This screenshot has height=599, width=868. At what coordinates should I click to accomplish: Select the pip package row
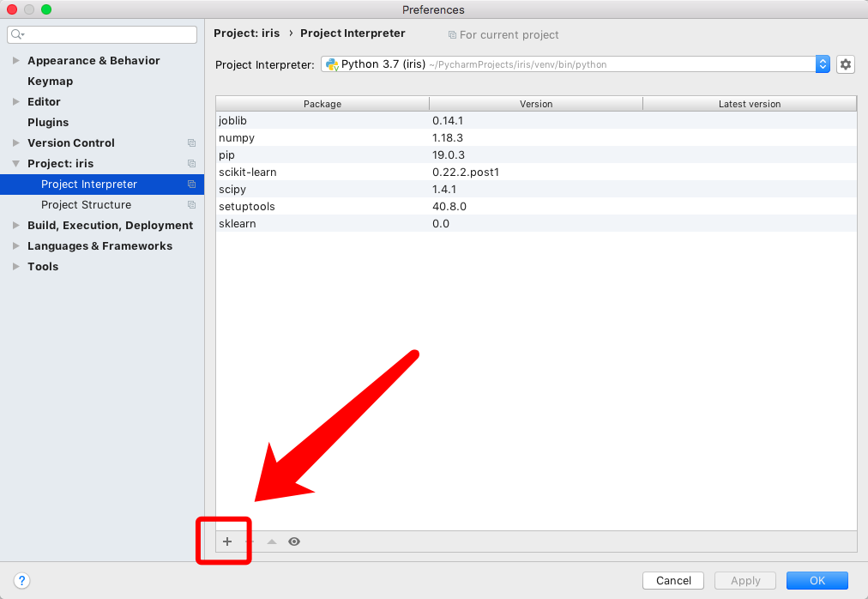536,154
